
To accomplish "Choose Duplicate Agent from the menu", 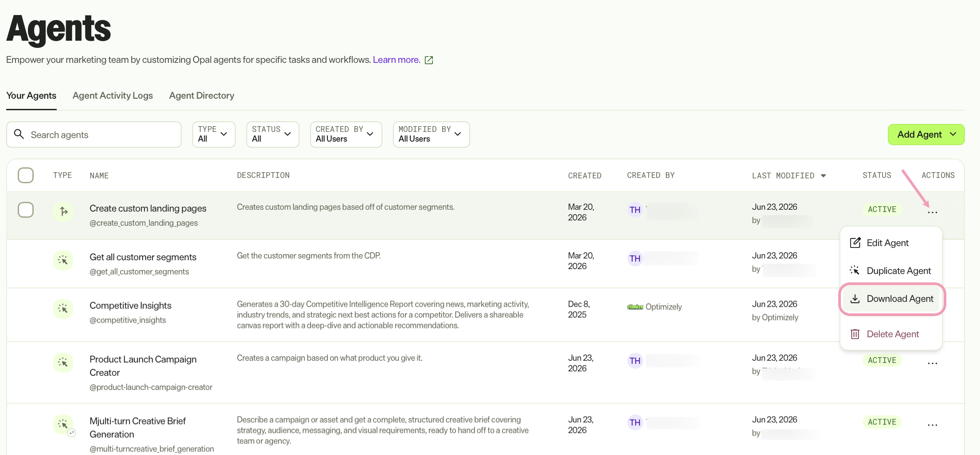I will pos(891,271).
